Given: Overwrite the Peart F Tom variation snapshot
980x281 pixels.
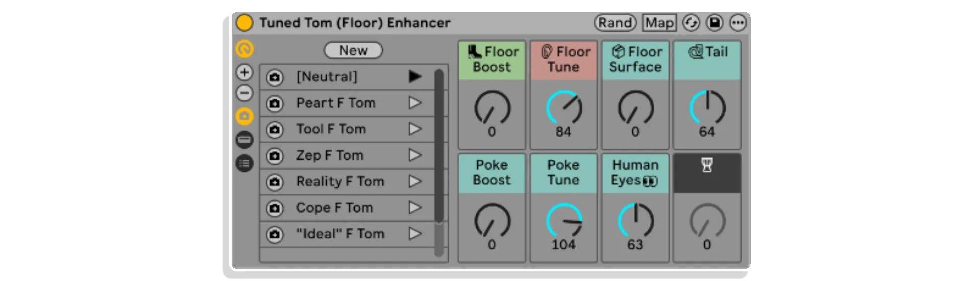Looking at the screenshot, I should [x=275, y=104].
